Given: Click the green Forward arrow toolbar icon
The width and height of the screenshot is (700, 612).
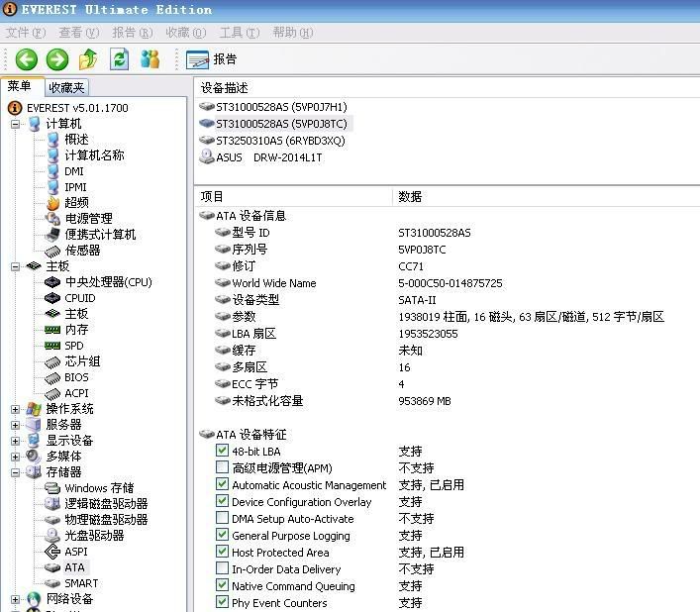Looking at the screenshot, I should (56, 59).
